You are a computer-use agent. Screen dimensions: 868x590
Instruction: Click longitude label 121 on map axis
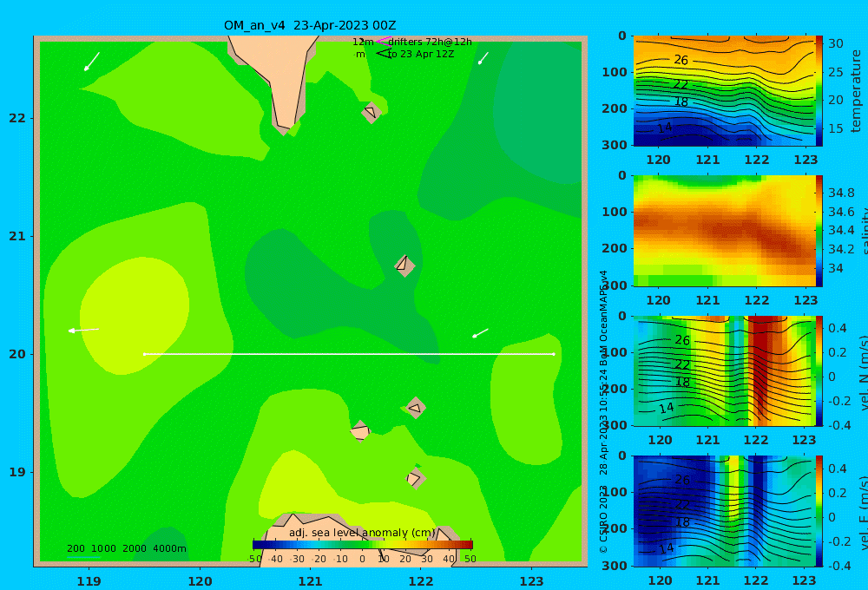point(310,581)
